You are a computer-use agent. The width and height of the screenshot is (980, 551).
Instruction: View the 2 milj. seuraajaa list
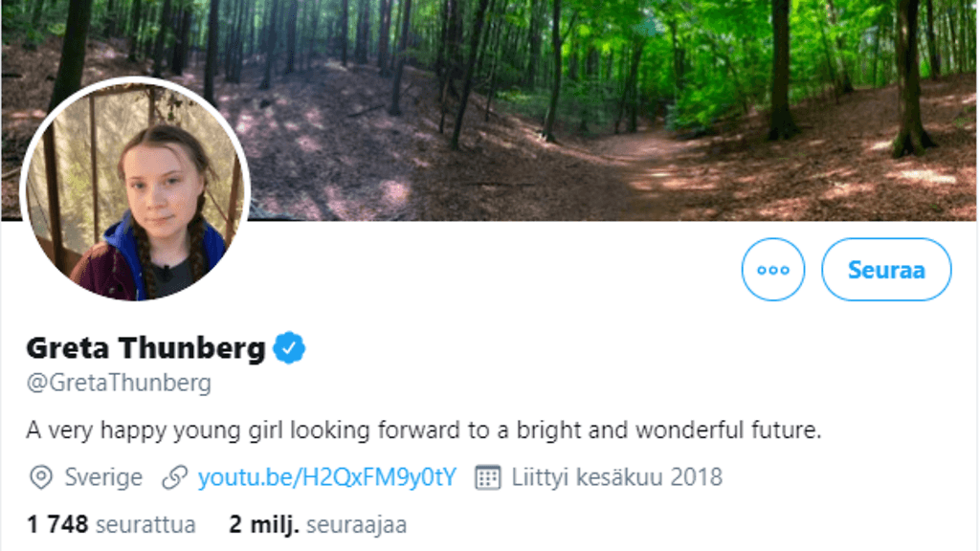[x=318, y=524]
